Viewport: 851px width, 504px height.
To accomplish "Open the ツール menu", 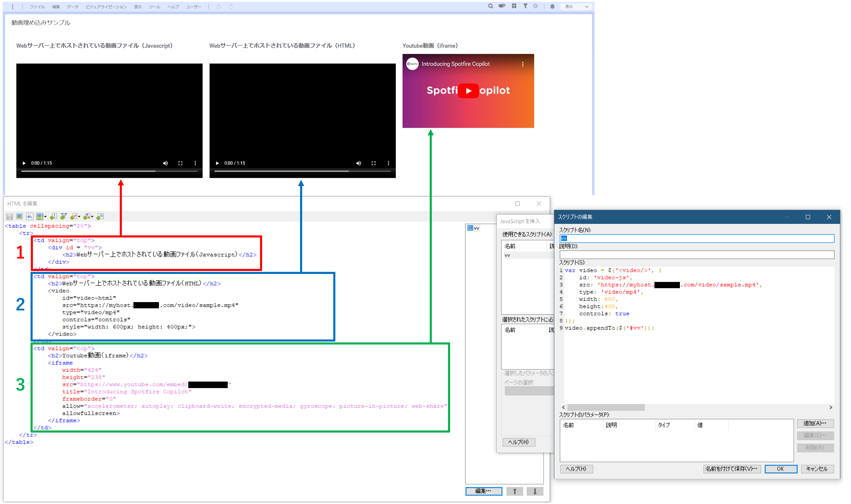I will [154, 7].
